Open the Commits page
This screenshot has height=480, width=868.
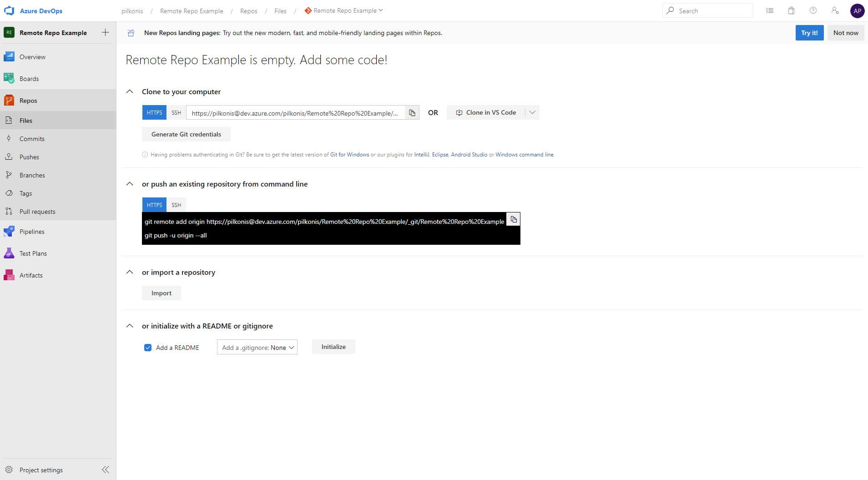pos(58,139)
